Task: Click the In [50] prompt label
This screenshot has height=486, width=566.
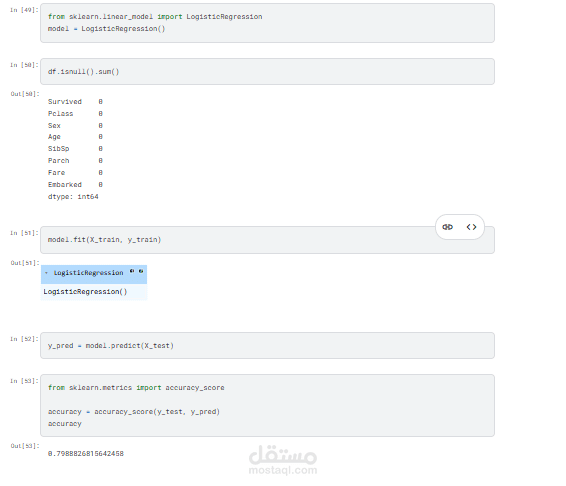Action: [24, 65]
